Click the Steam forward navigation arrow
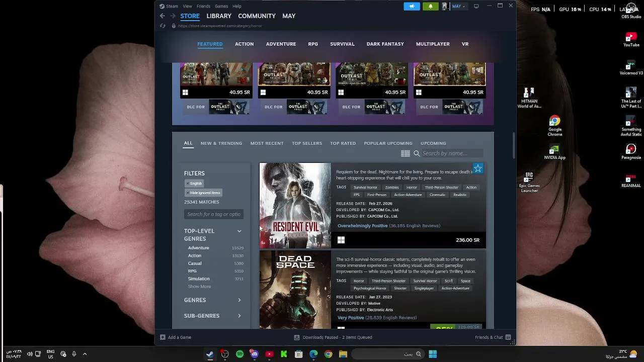Image resolution: width=644 pixels, height=362 pixels. pos(173,16)
